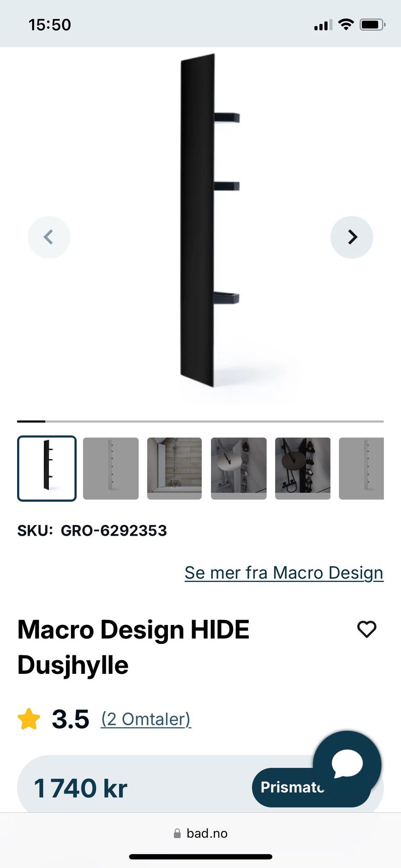Select the black shower fixture thumbnail

click(x=303, y=468)
